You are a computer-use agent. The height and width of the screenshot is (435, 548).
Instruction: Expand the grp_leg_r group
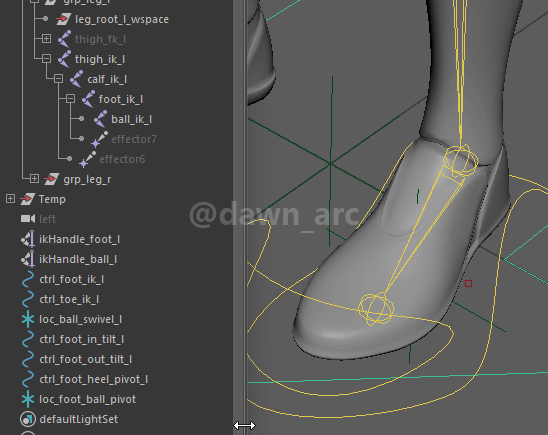coord(34,179)
